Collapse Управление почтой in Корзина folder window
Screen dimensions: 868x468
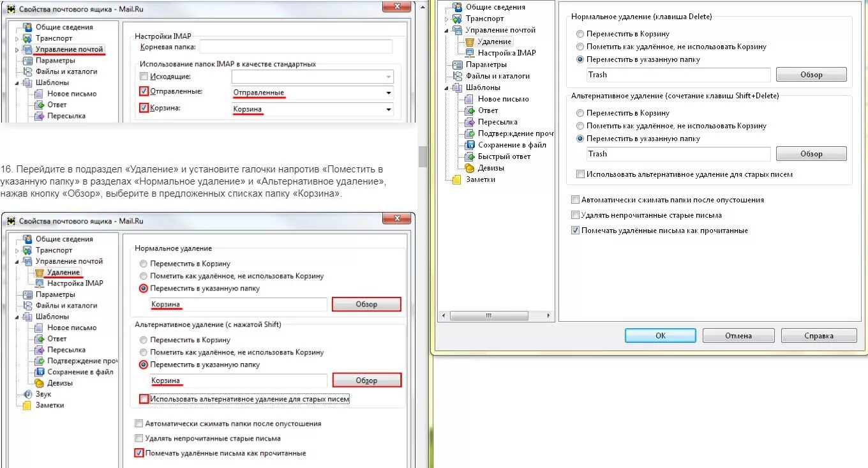coord(17,261)
